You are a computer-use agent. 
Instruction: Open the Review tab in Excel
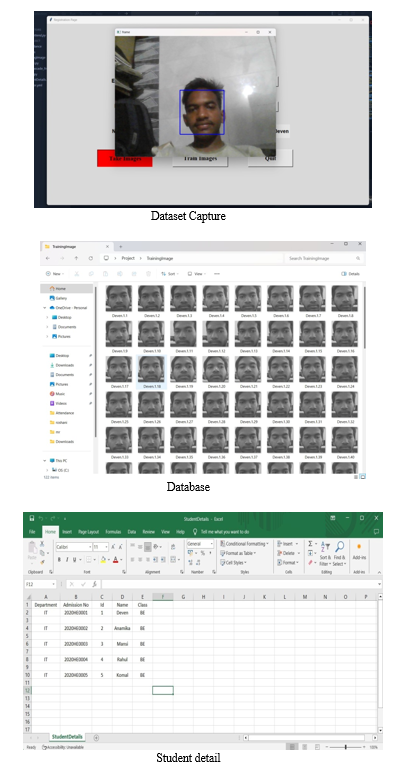[148, 532]
